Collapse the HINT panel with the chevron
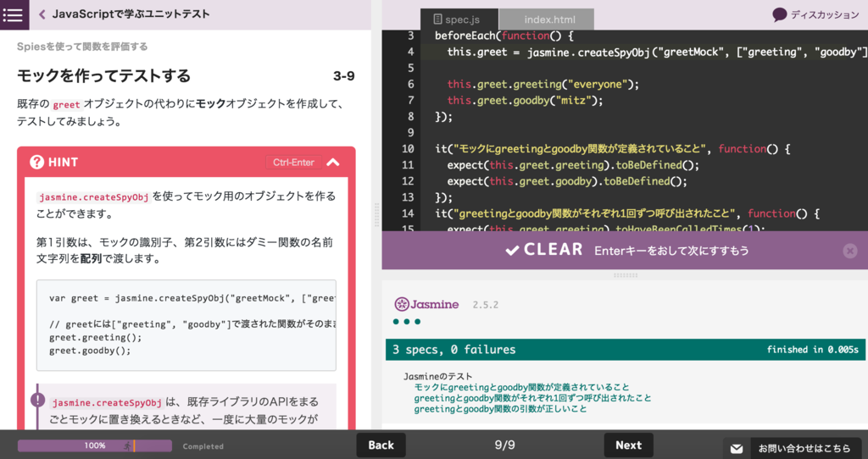Screen dimensions: 868x459 coord(332,162)
